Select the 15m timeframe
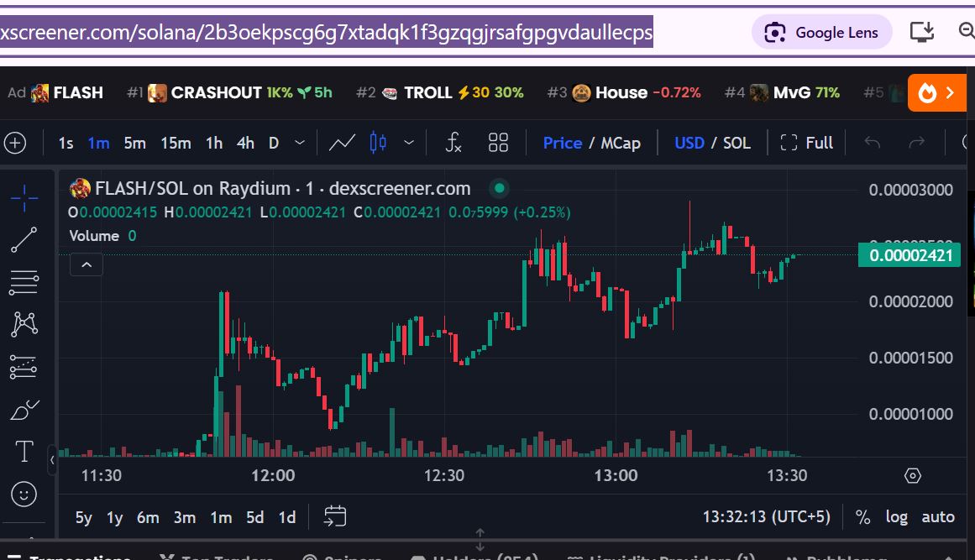This screenshot has width=975, height=560. click(x=176, y=144)
